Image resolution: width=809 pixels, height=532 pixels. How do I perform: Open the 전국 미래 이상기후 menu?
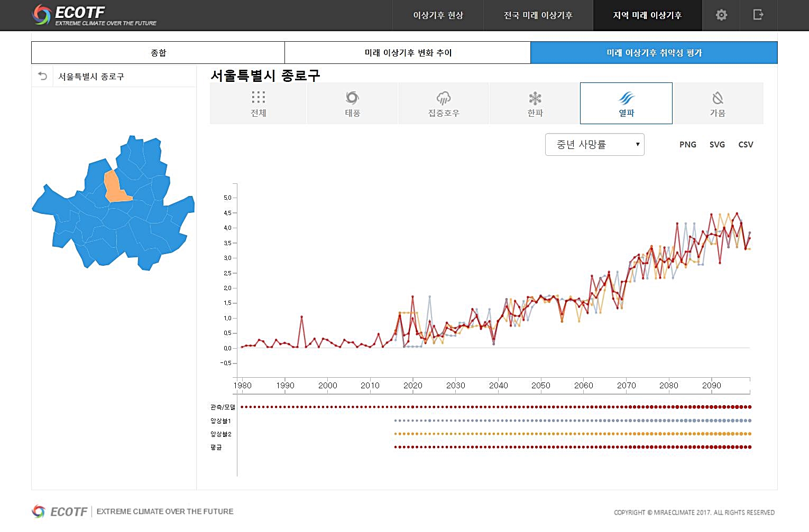[x=538, y=15]
